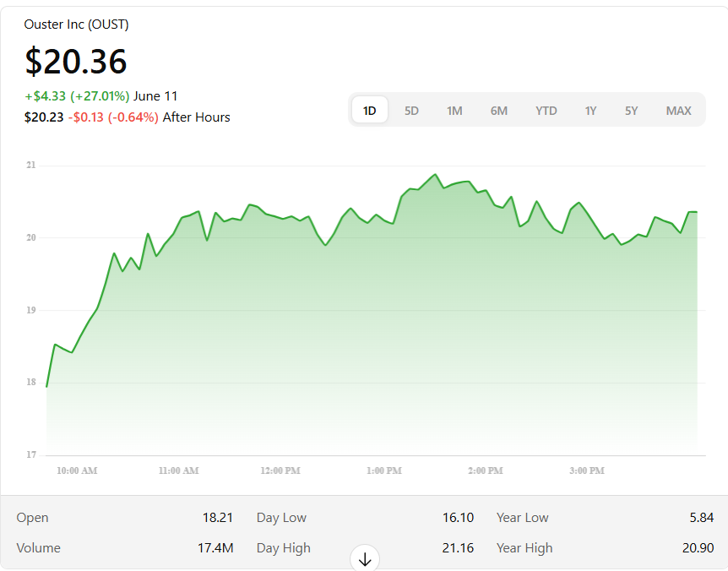Switch chart to 5D range

[411, 111]
